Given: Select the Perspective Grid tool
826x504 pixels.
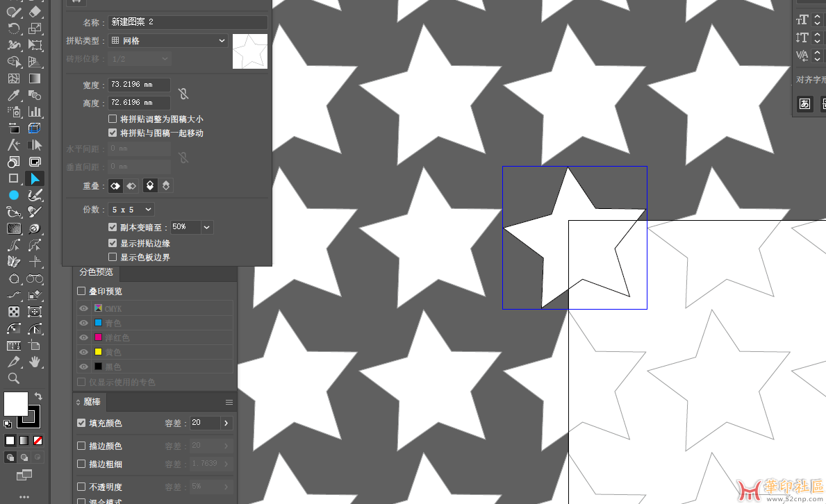Looking at the screenshot, I should [x=35, y=62].
